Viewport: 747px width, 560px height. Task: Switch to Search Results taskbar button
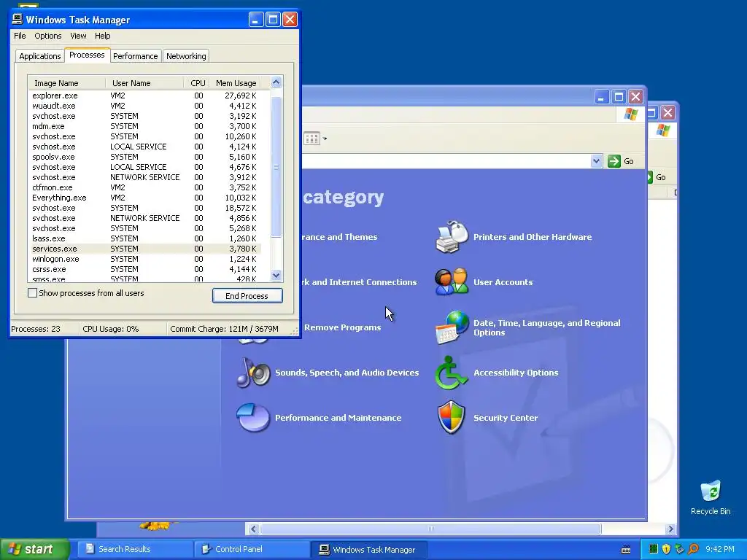[x=133, y=549]
